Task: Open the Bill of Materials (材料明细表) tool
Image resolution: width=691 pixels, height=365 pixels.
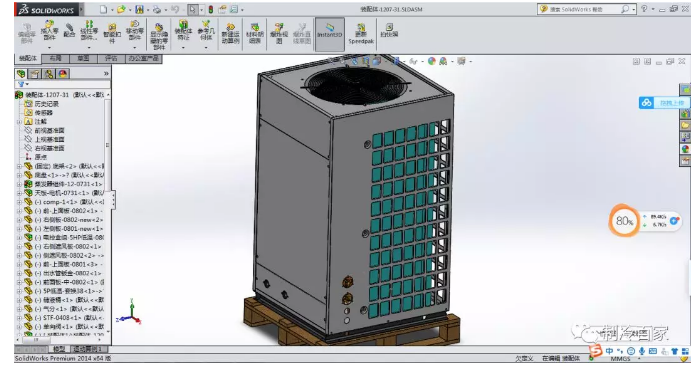Action: 255,33
